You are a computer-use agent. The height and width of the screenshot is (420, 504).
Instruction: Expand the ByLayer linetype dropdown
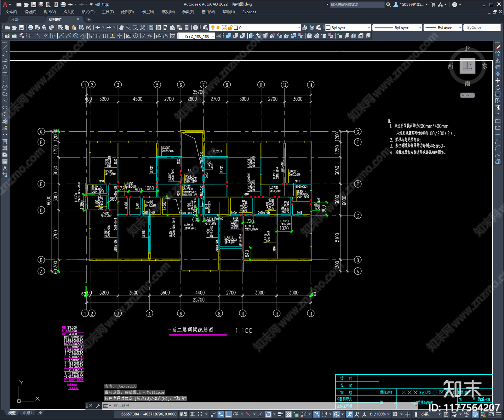[397, 28]
